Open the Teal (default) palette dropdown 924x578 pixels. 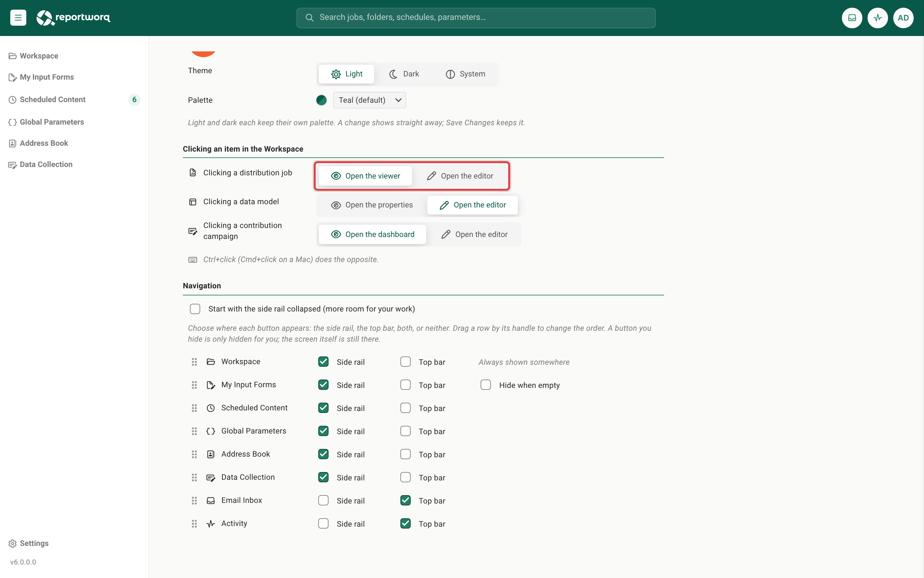[x=369, y=100]
